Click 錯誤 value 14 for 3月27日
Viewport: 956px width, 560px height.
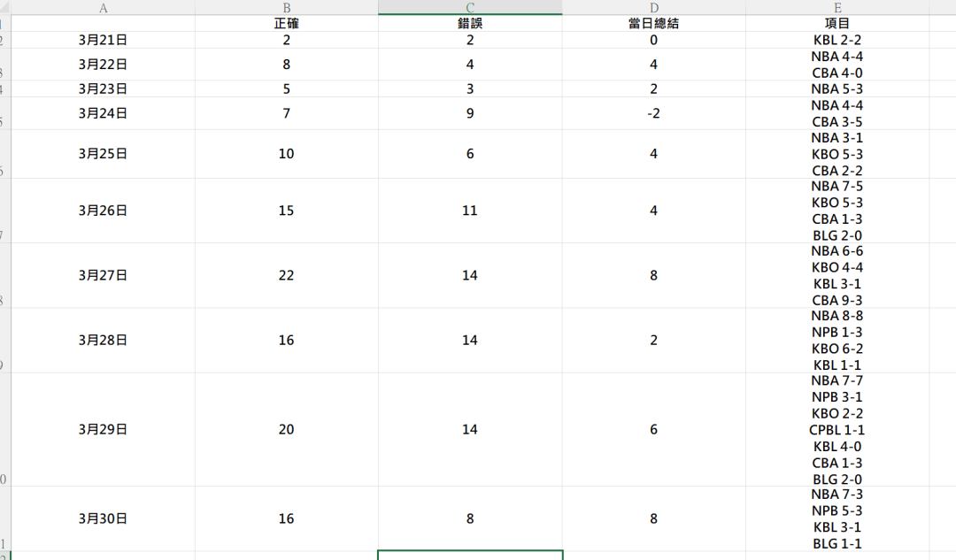click(x=470, y=275)
